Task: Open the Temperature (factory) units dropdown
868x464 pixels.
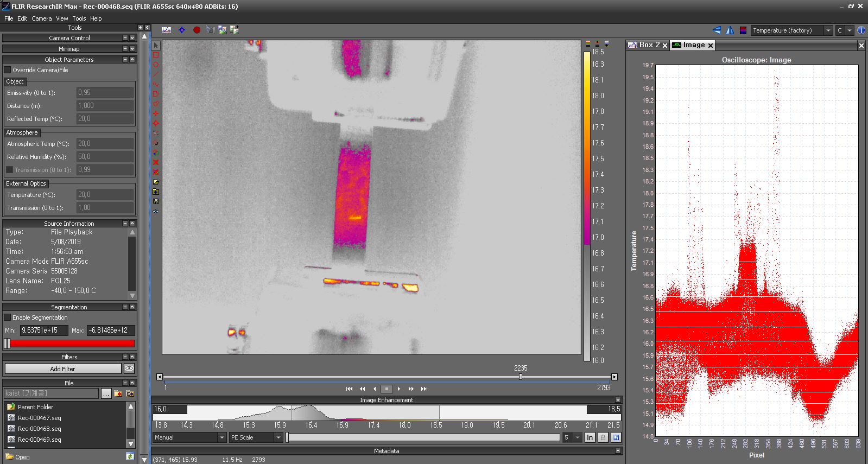Action: (828, 30)
